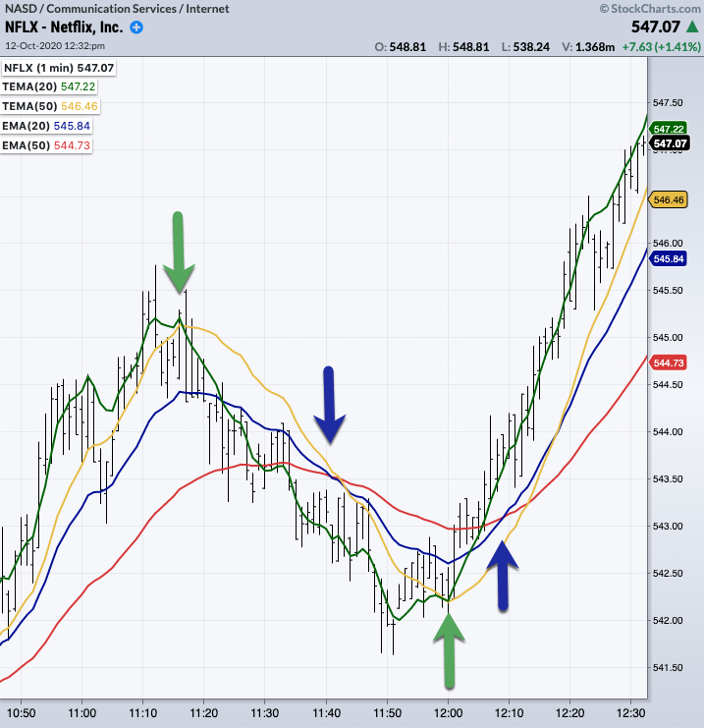Click the large 547.07 price at top right
Image resolution: width=704 pixels, height=728 pixels.
pos(655,27)
